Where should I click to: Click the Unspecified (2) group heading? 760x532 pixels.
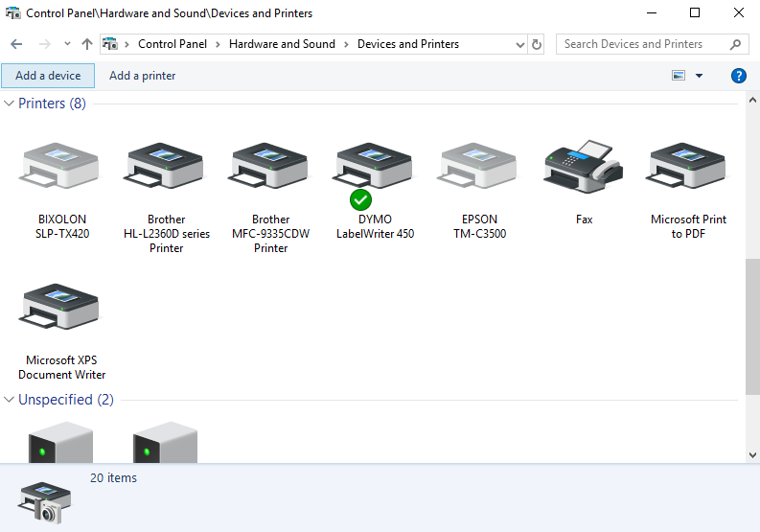[x=66, y=400]
